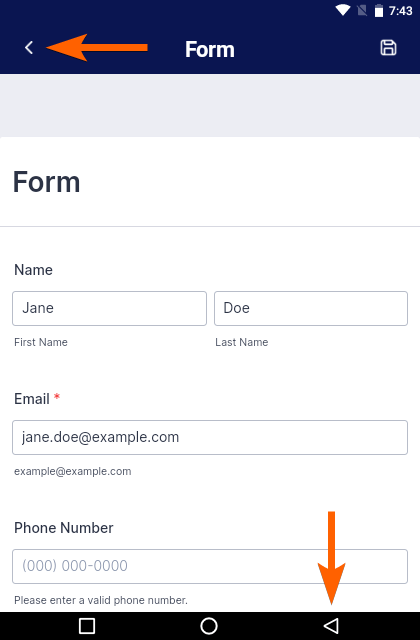Click the Phone Number label

[64, 528]
